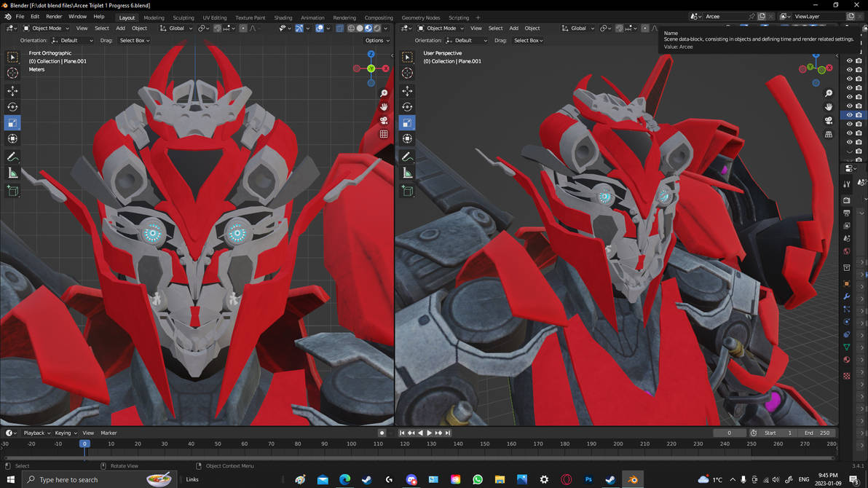The width and height of the screenshot is (868, 488).
Task: Select the Move tool in the left toolbar
Action: (12, 90)
